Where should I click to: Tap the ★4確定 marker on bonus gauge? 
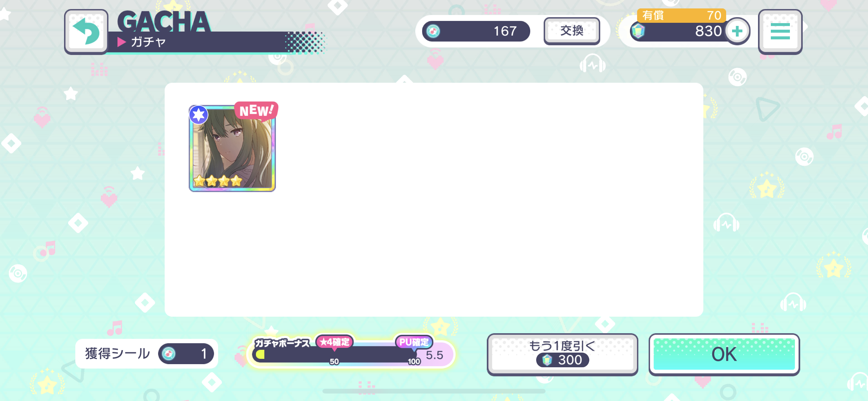pyautogui.click(x=334, y=342)
